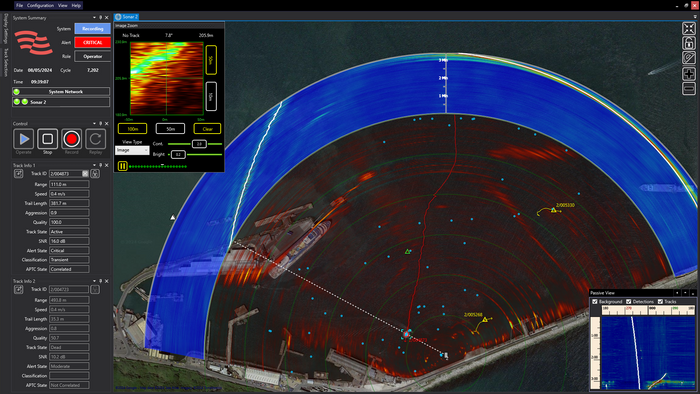Image resolution: width=700 pixels, height=394 pixels.
Task: Click the fit-to-view icon on the map
Action: tap(689, 29)
